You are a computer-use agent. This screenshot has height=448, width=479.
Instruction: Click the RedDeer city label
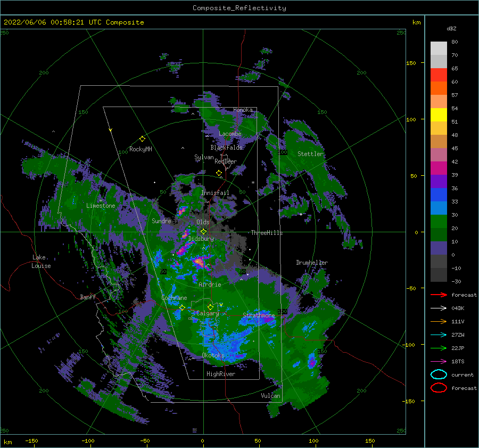pos(226,161)
